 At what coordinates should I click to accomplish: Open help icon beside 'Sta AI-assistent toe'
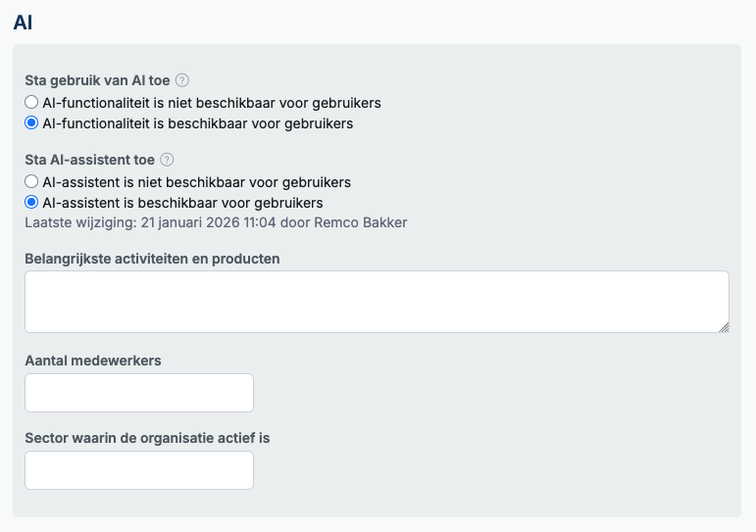(x=167, y=160)
